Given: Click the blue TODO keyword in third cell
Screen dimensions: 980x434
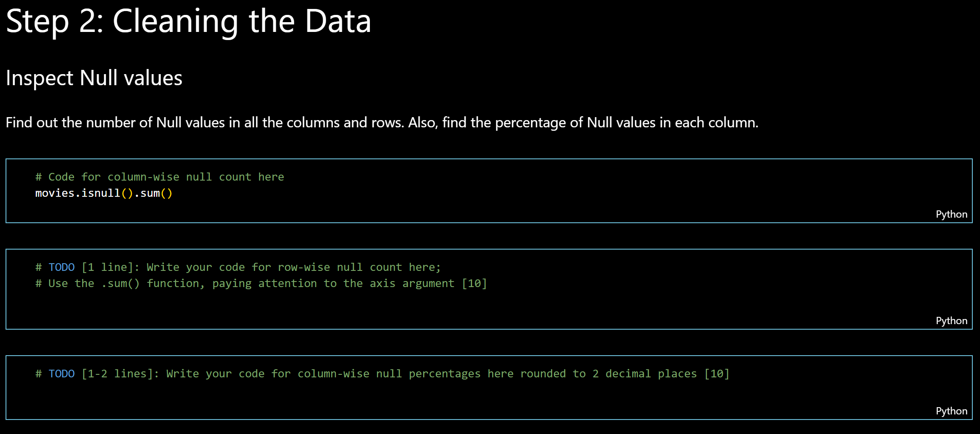Looking at the screenshot, I should [x=61, y=374].
